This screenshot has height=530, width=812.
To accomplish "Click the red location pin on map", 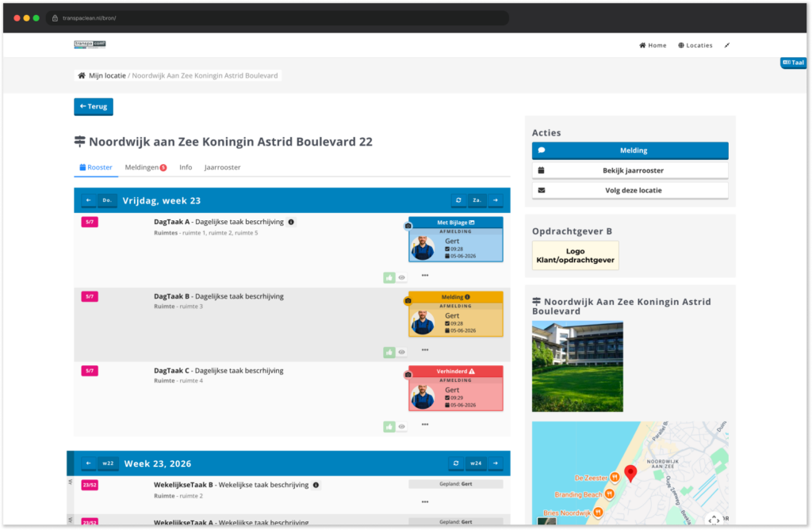I will tap(630, 473).
